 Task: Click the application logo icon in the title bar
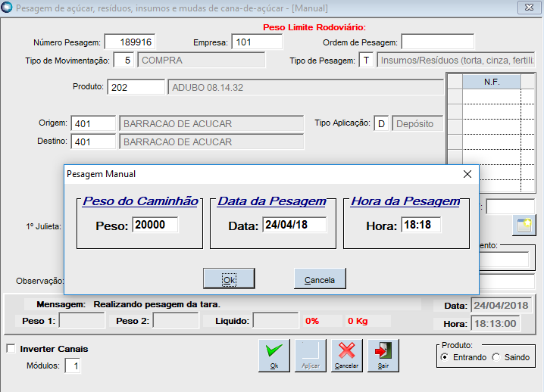click(x=7, y=8)
